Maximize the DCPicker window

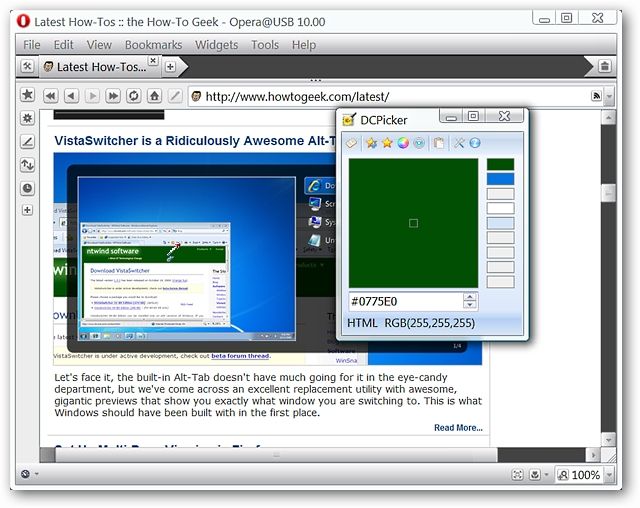[x=473, y=116]
